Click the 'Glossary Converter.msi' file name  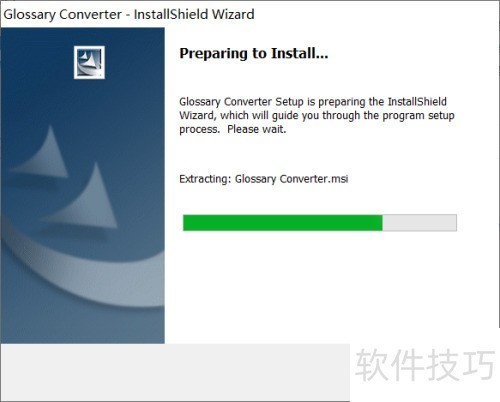pyautogui.click(x=291, y=179)
